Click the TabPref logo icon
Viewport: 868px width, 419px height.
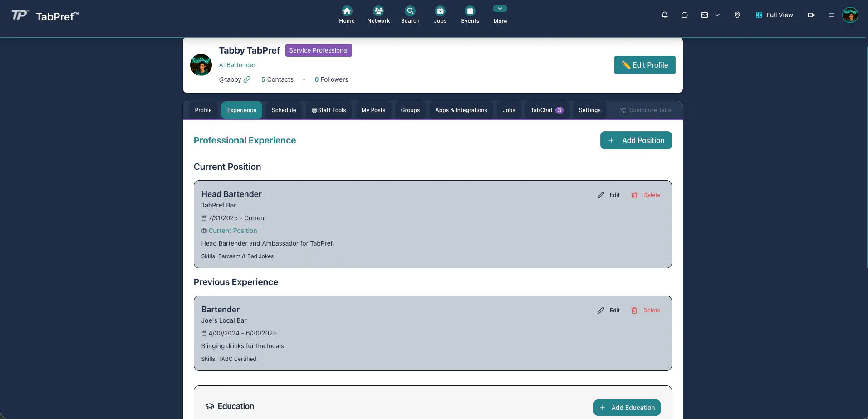tap(20, 15)
